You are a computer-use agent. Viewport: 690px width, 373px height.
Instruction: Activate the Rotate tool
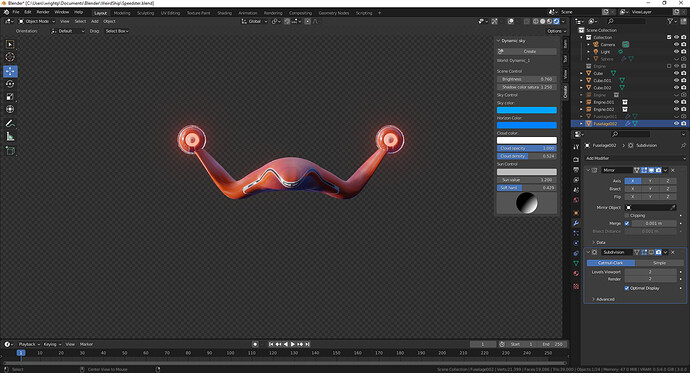10,84
